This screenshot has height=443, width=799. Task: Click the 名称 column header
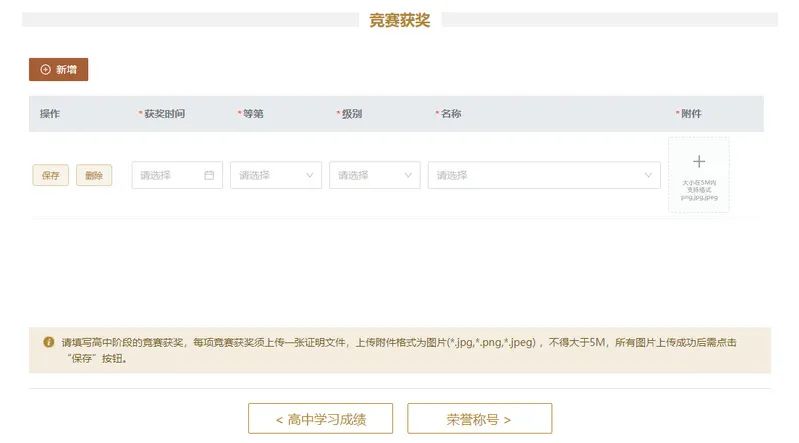click(450, 114)
